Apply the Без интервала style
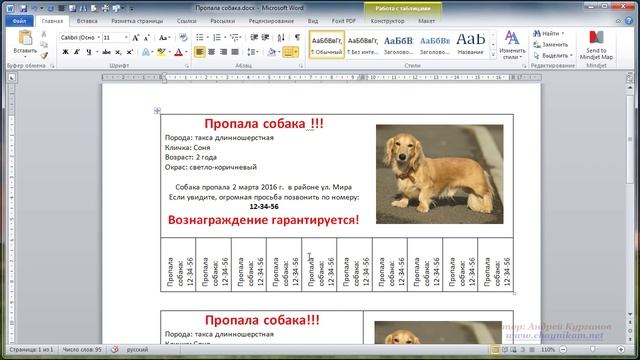The height and width of the screenshot is (360, 640). 362,44
